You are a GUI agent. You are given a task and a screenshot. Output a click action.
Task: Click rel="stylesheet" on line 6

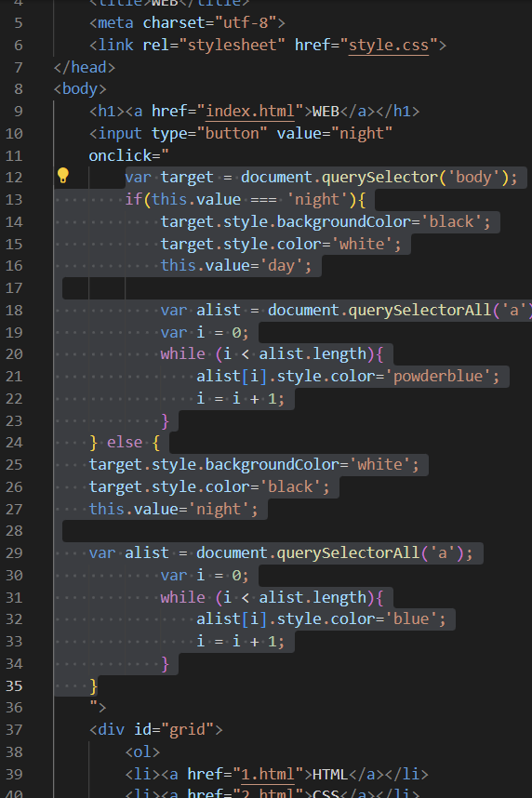pyautogui.click(x=214, y=46)
